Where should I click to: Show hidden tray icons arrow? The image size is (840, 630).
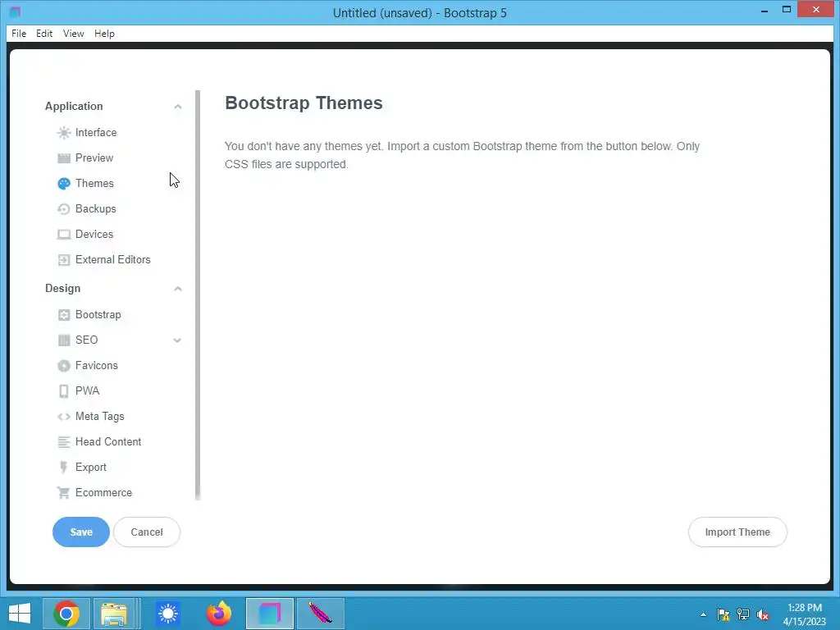coord(703,615)
